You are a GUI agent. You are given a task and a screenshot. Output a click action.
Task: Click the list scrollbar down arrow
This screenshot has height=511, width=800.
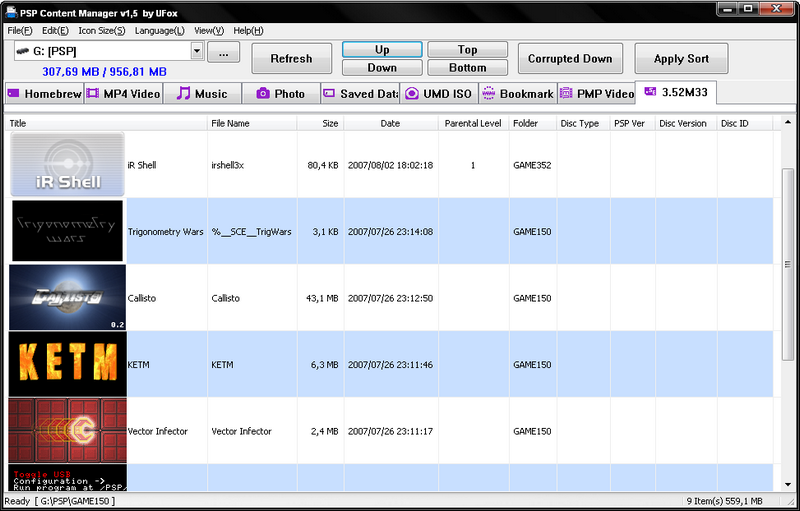[788, 484]
